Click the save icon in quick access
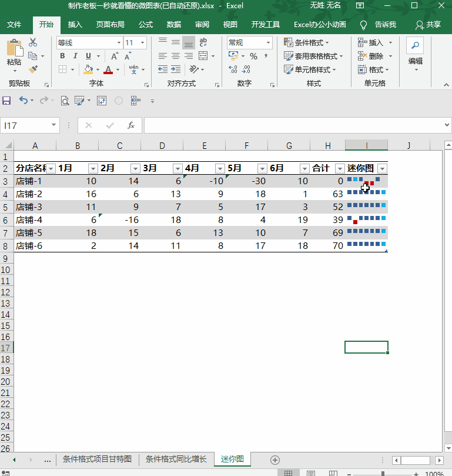This screenshot has width=452, height=476. (x=6, y=101)
